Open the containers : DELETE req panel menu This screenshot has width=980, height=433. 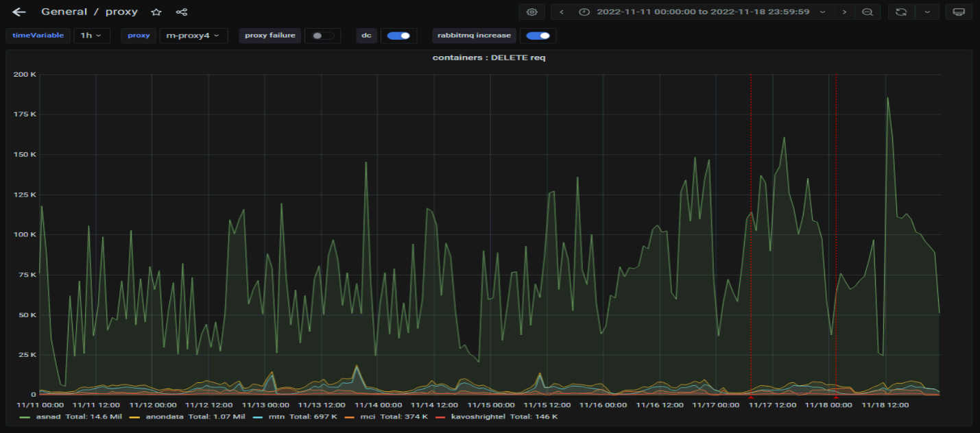489,58
